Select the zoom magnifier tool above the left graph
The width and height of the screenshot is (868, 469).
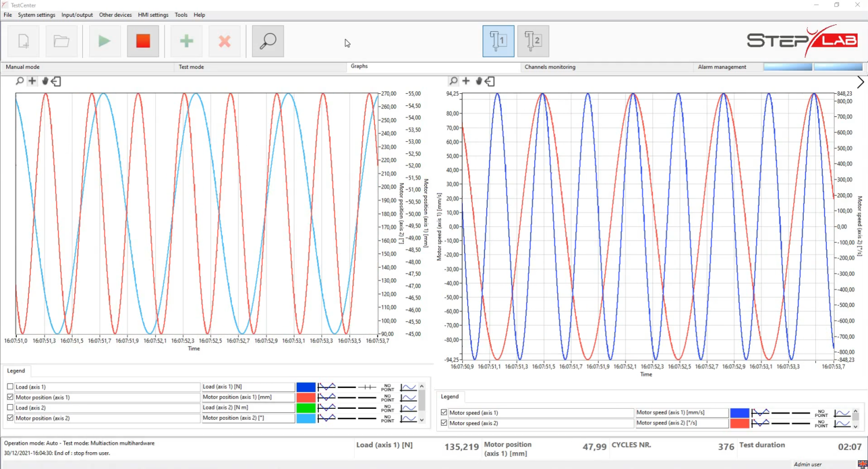click(x=19, y=81)
